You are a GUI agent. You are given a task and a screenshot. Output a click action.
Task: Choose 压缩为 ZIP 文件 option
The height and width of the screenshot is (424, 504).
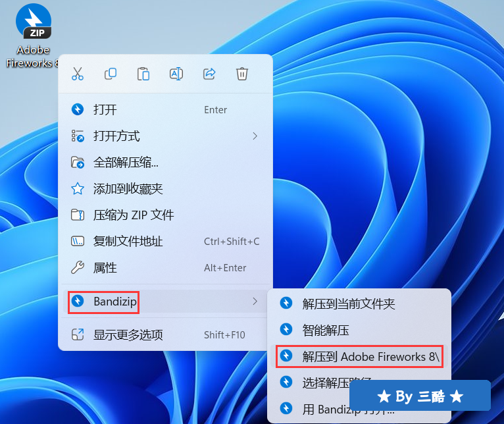165,215
